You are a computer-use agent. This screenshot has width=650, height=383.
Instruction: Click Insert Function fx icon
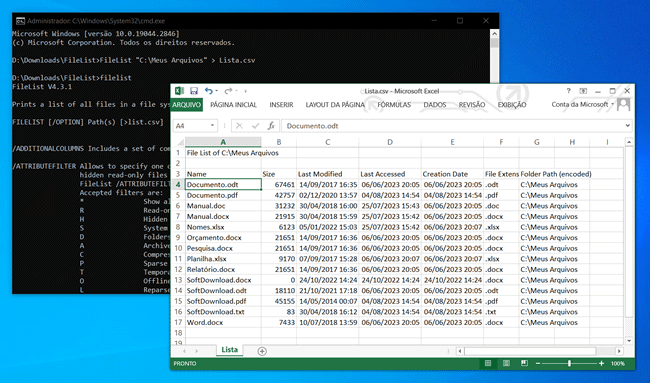coord(271,126)
